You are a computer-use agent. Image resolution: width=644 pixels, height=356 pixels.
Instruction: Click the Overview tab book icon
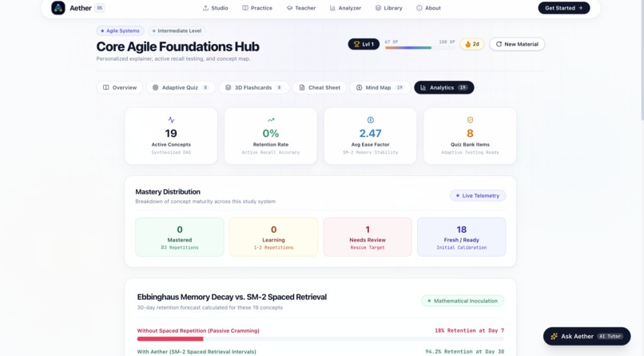(106, 87)
